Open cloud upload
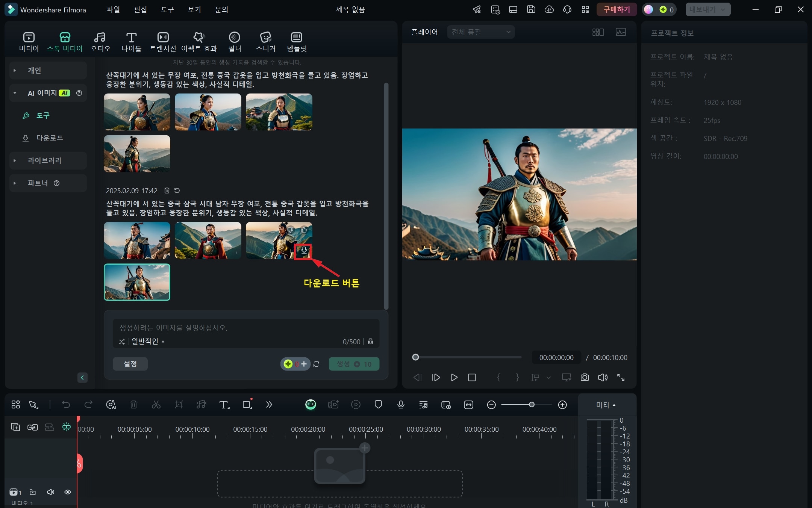Image resolution: width=812 pixels, height=508 pixels. [549, 9]
